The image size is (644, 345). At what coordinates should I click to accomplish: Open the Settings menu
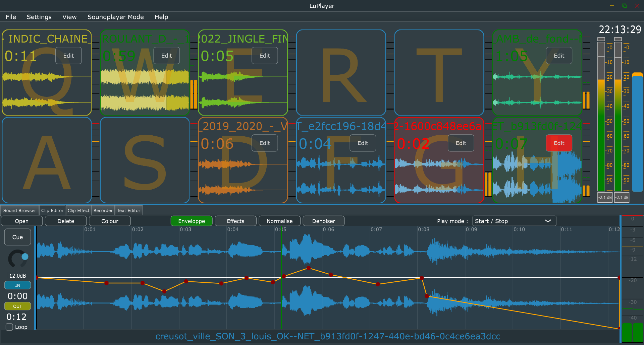click(39, 17)
